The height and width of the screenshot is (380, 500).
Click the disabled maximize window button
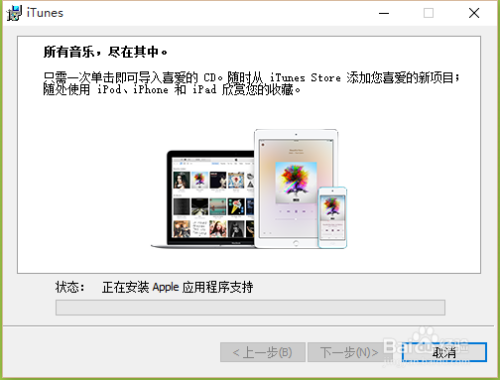(x=428, y=13)
